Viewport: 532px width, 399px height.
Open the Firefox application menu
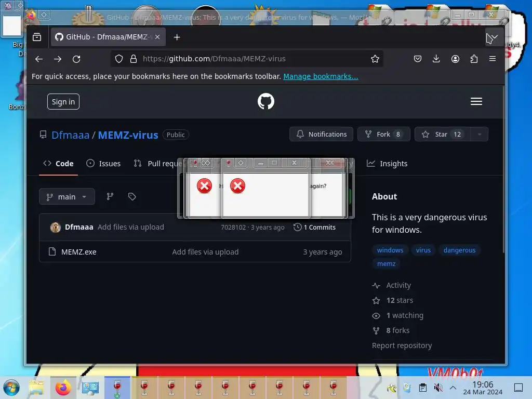(493, 59)
